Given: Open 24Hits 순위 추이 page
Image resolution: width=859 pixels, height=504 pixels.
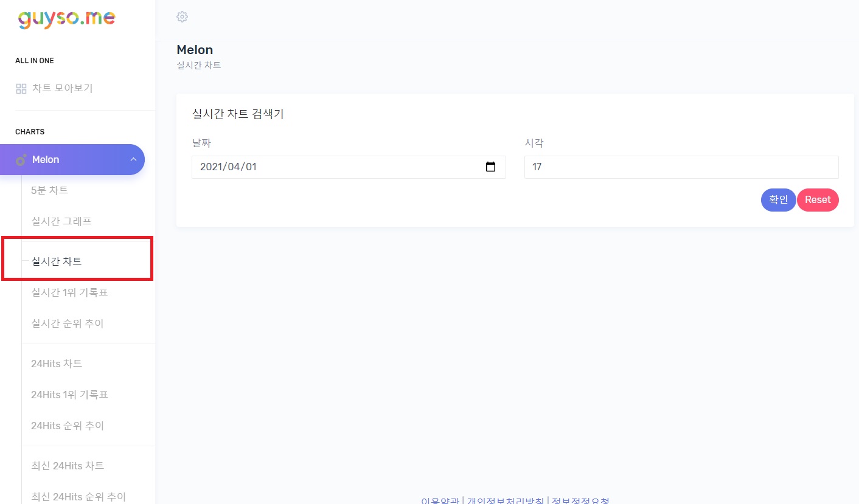Looking at the screenshot, I should (68, 426).
